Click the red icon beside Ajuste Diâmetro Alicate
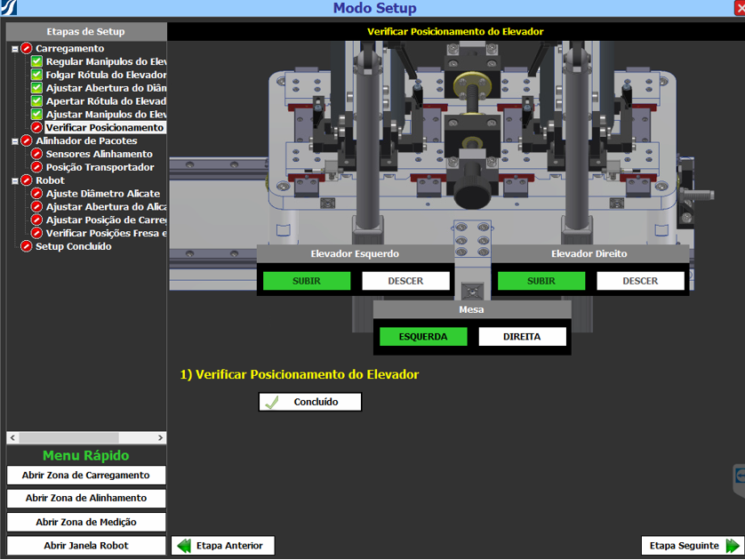The image size is (745, 560). (36, 194)
